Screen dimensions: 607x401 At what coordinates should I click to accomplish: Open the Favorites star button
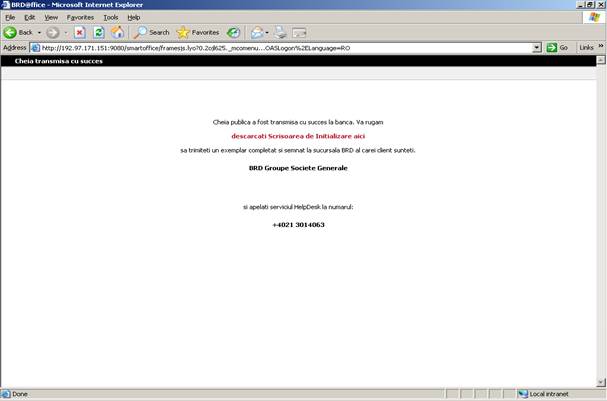click(x=197, y=32)
